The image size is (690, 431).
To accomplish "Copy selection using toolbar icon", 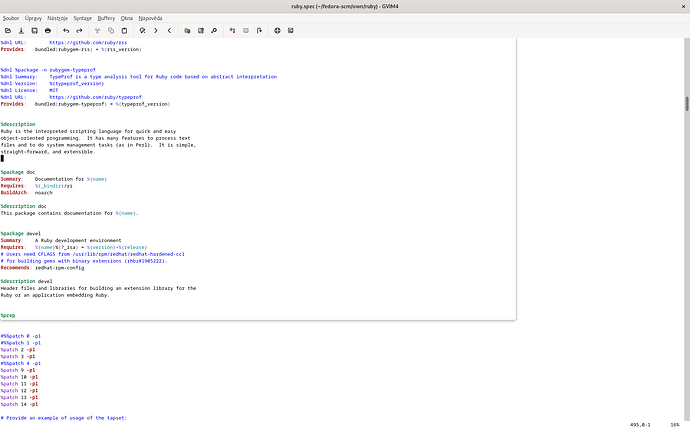I will (x=111, y=30).
